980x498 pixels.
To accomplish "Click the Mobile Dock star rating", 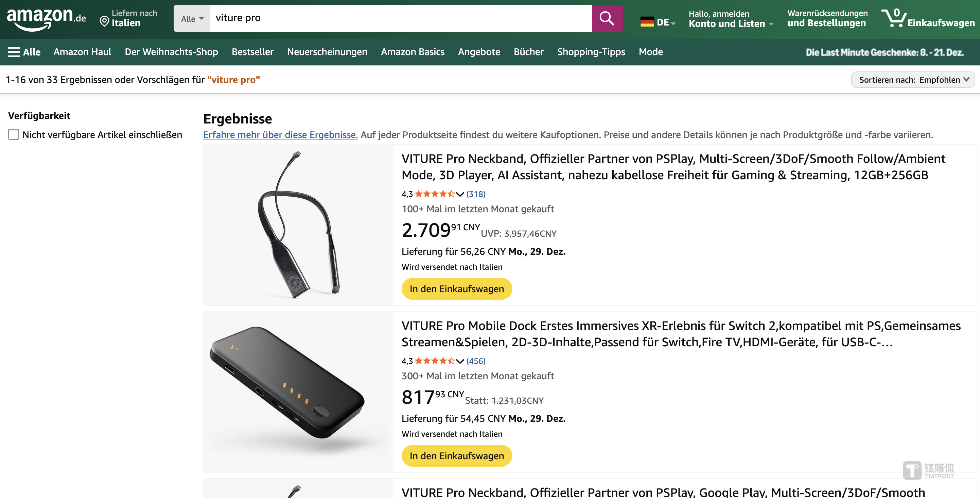I will click(x=435, y=361).
